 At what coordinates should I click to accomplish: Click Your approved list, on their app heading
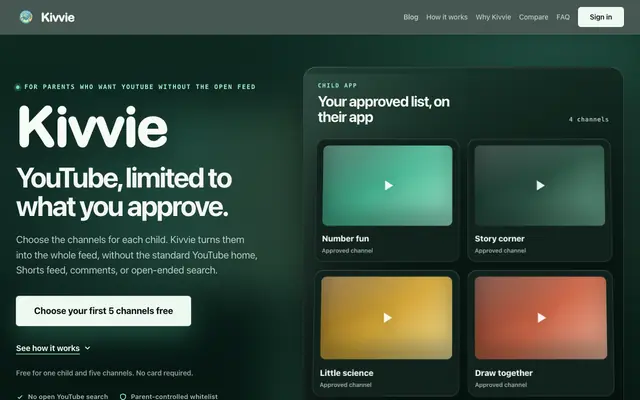384,109
